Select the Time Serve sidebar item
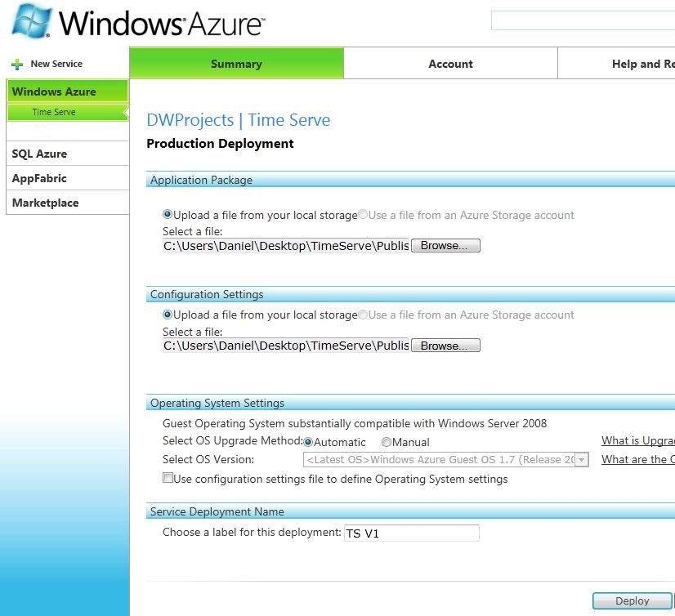Screen dimensions: 675x616 coord(68,112)
